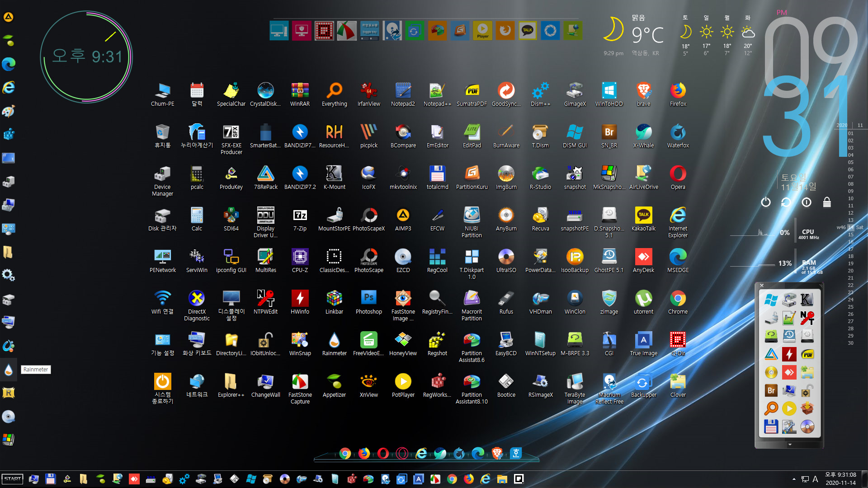This screenshot has width=868, height=488.
Task: Click the lock icon in the Rainmeter widget
Action: coord(827,202)
